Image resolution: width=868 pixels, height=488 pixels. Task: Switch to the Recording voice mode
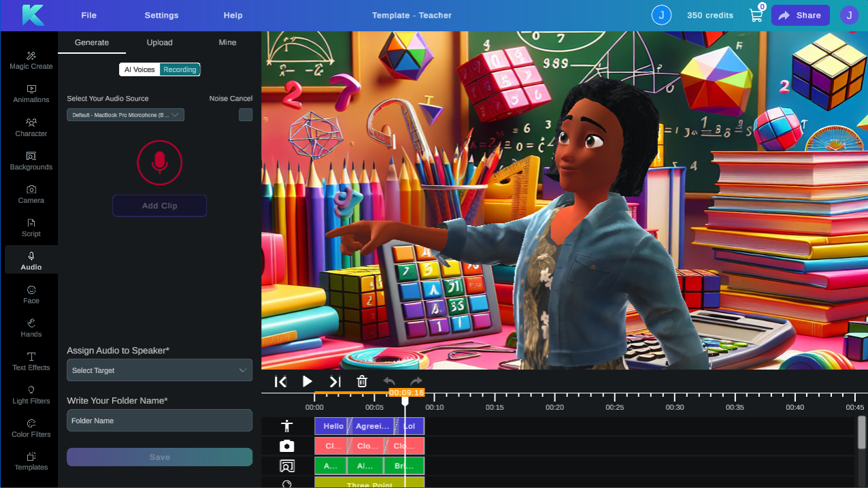click(180, 69)
